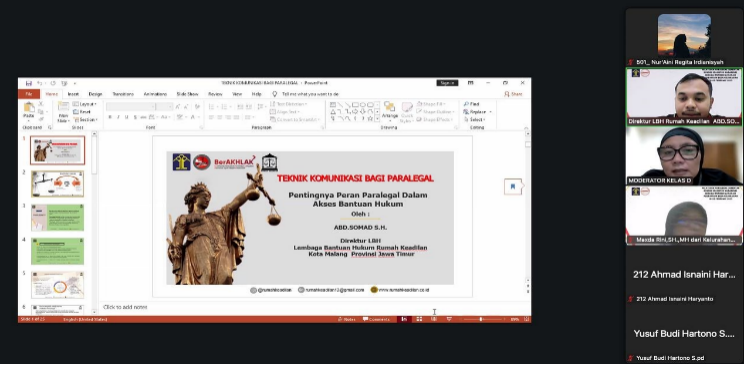
Task: Click the Share button in PowerPoint
Action: click(x=513, y=94)
